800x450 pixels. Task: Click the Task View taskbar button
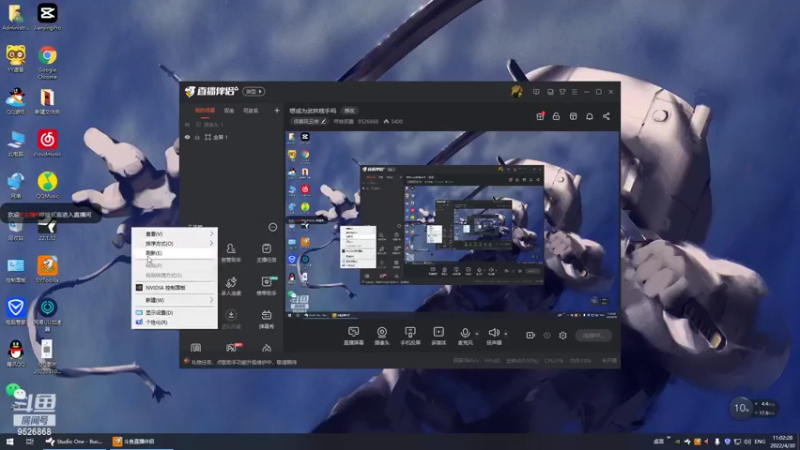[30, 441]
